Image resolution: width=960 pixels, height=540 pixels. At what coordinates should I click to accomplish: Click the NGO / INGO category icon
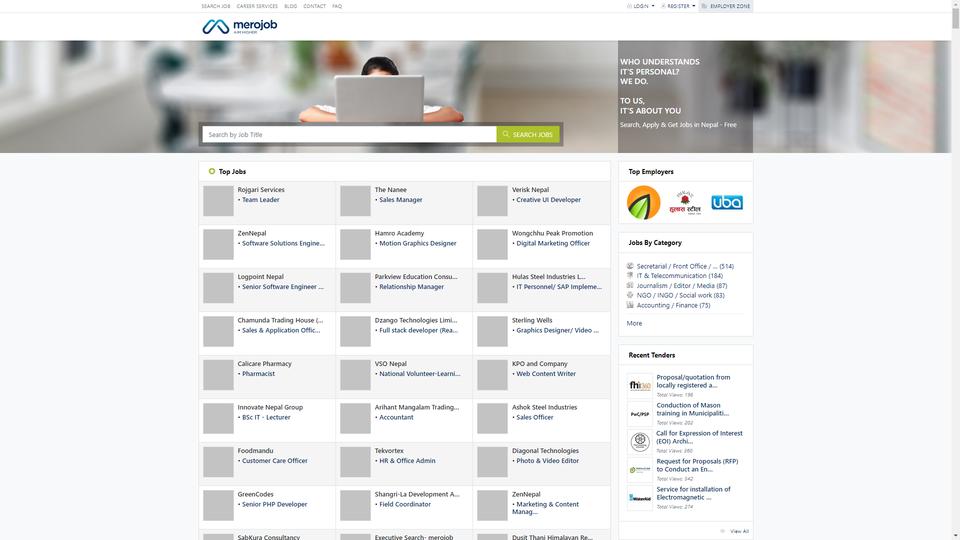pos(630,295)
